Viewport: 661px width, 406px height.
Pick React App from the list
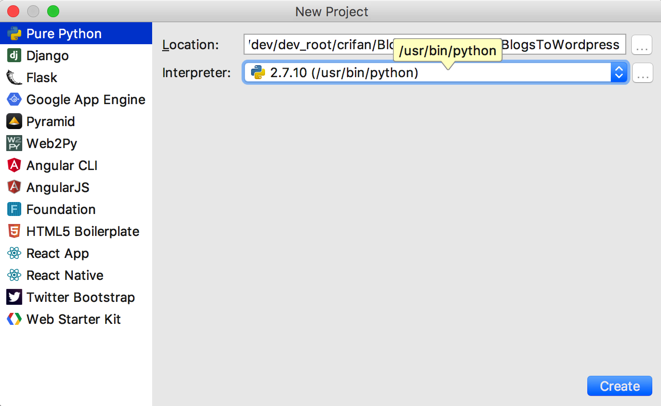pos(57,254)
